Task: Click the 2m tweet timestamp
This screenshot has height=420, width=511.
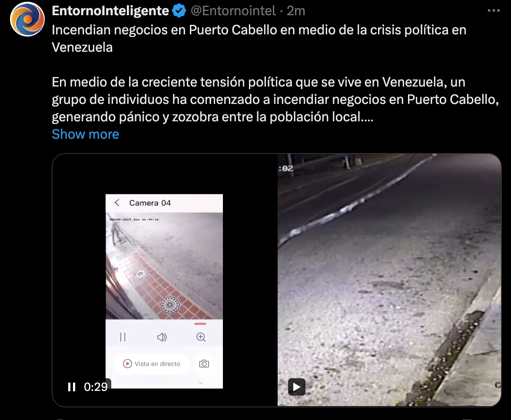Action: 296,11
